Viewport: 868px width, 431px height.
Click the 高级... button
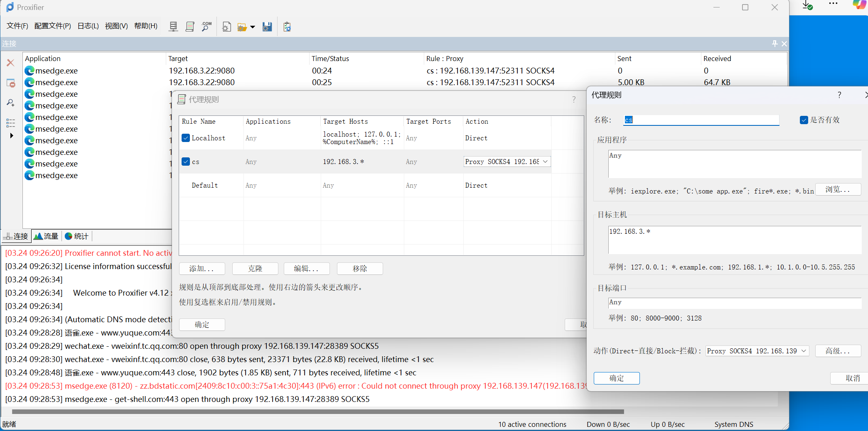click(x=838, y=351)
